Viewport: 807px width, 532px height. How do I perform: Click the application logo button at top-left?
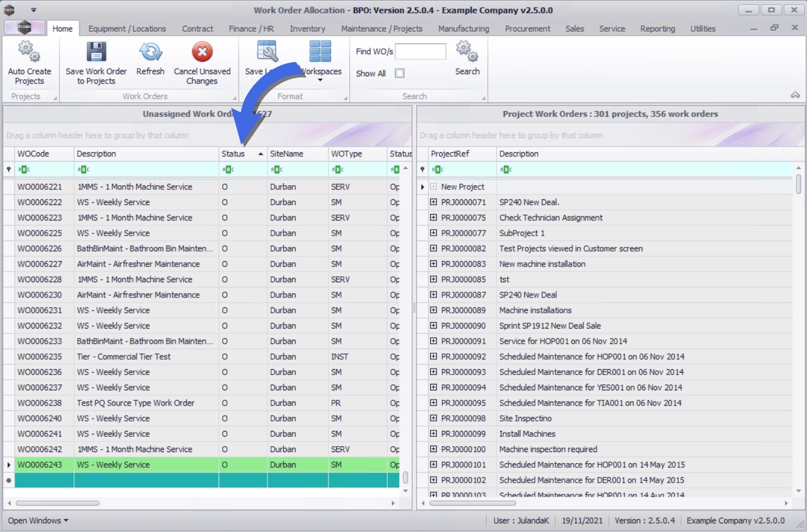[24, 28]
